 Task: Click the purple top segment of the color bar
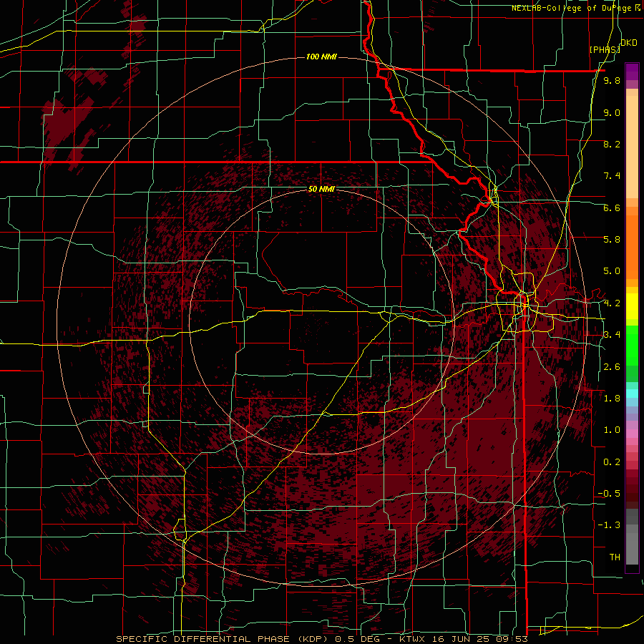point(632,72)
